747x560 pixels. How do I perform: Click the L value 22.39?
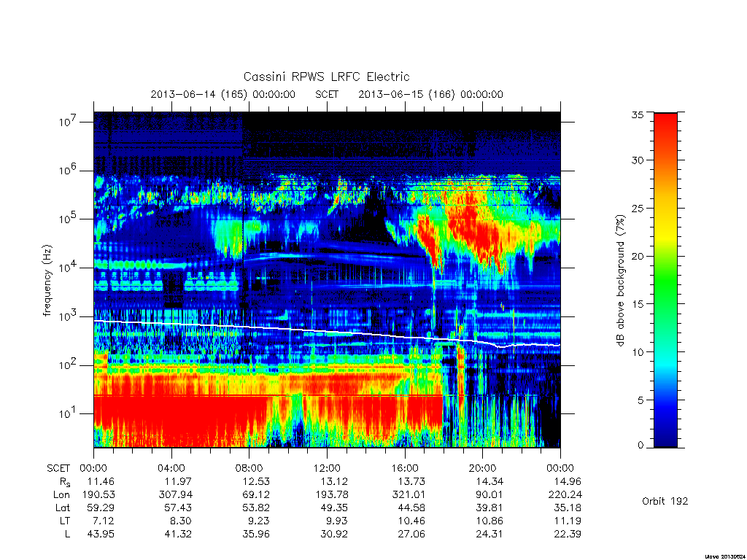click(568, 534)
